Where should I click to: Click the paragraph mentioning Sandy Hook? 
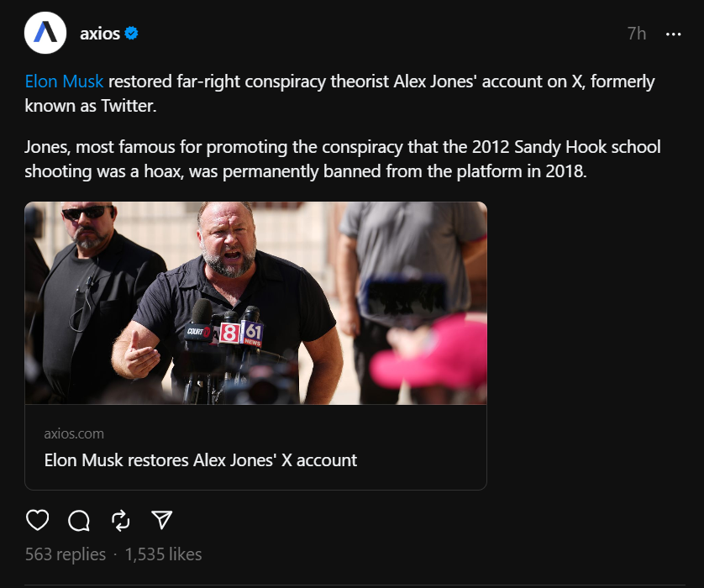tap(343, 158)
